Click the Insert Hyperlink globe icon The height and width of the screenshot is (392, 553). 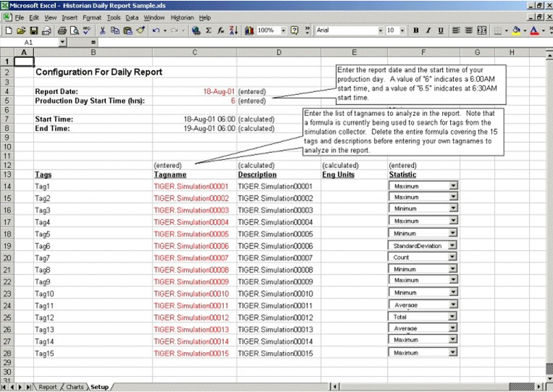196,30
